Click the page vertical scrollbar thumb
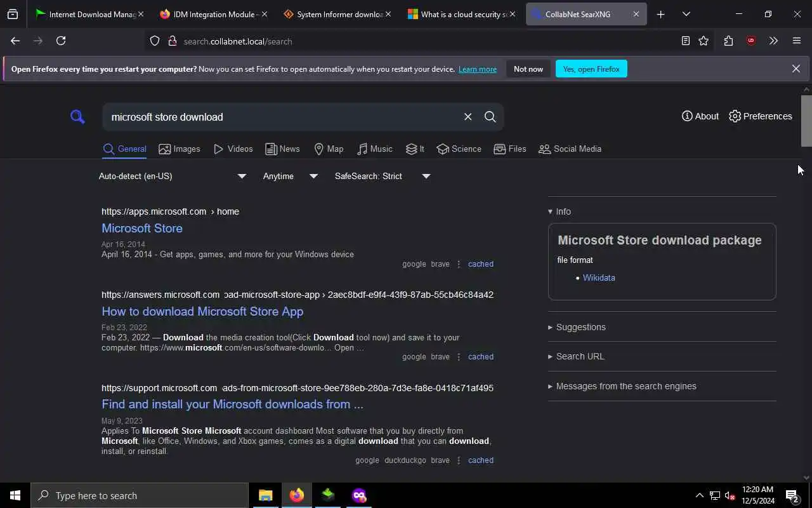812x508 pixels. pyautogui.click(x=806, y=121)
